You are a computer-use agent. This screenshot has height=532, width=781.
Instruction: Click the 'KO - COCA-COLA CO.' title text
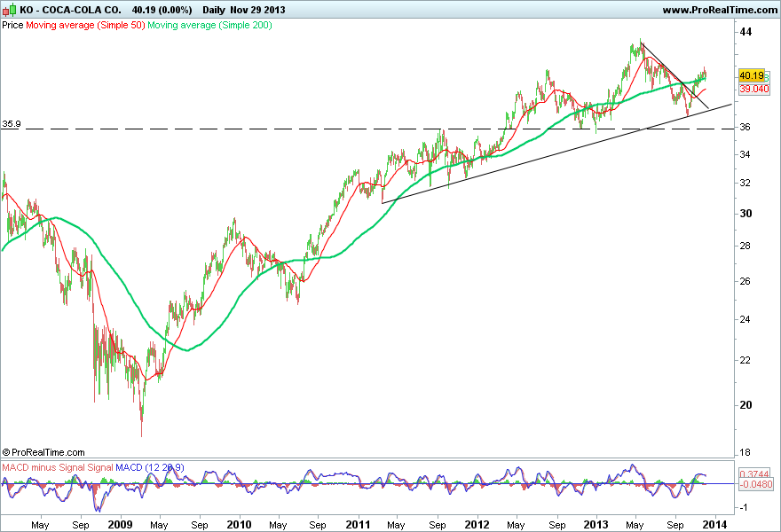coord(70,10)
